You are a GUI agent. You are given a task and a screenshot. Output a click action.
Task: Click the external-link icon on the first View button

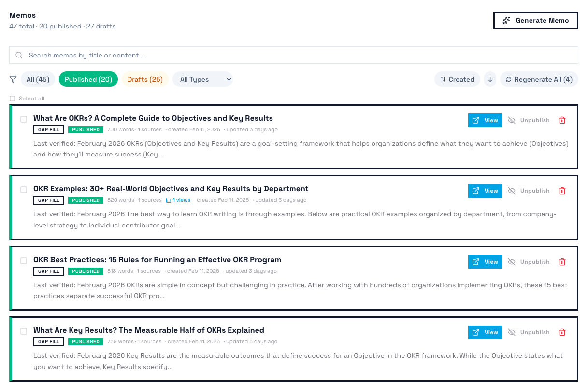[x=475, y=120]
